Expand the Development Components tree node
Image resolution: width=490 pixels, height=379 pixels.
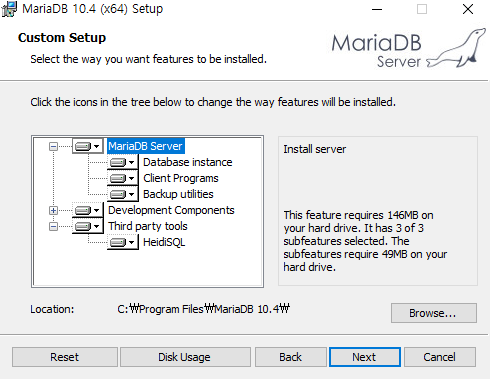click(53, 210)
